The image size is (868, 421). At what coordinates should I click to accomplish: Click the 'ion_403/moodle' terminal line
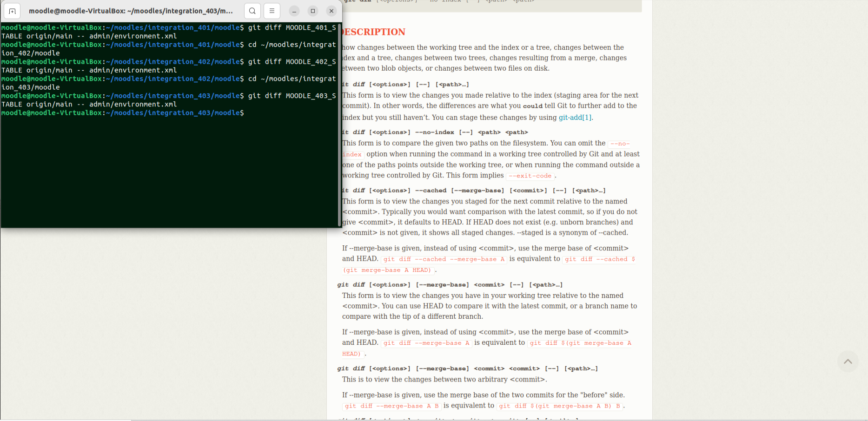point(30,87)
